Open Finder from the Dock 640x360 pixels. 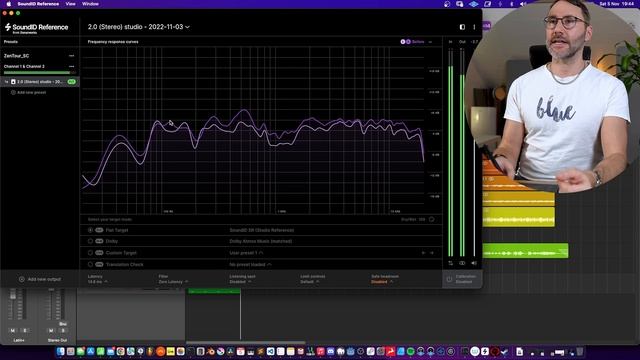tap(60, 351)
